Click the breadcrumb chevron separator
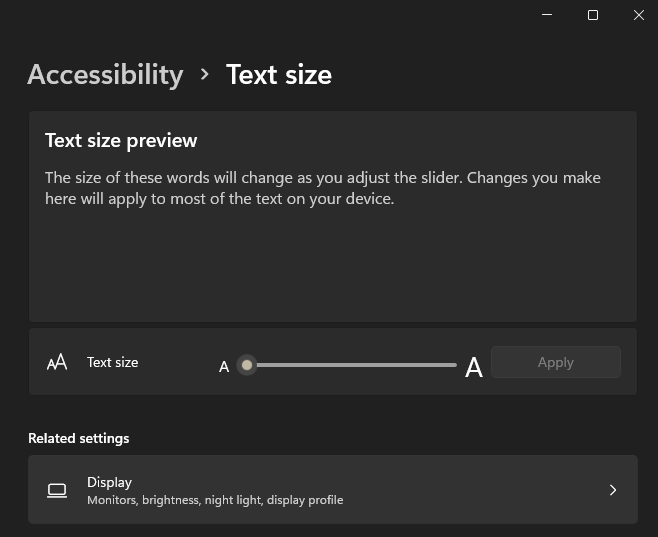The image size is (658, 537). coord(205,74)
